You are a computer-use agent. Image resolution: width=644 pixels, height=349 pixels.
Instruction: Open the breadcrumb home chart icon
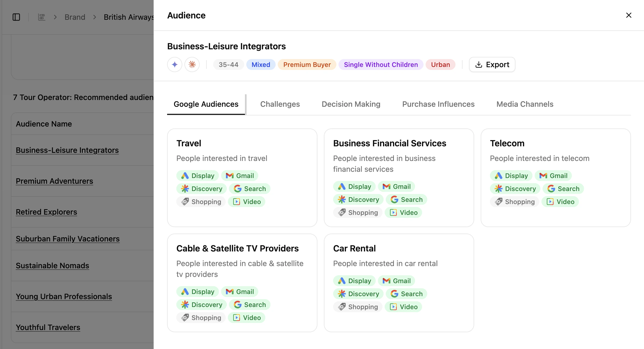(x=42, y=17)
